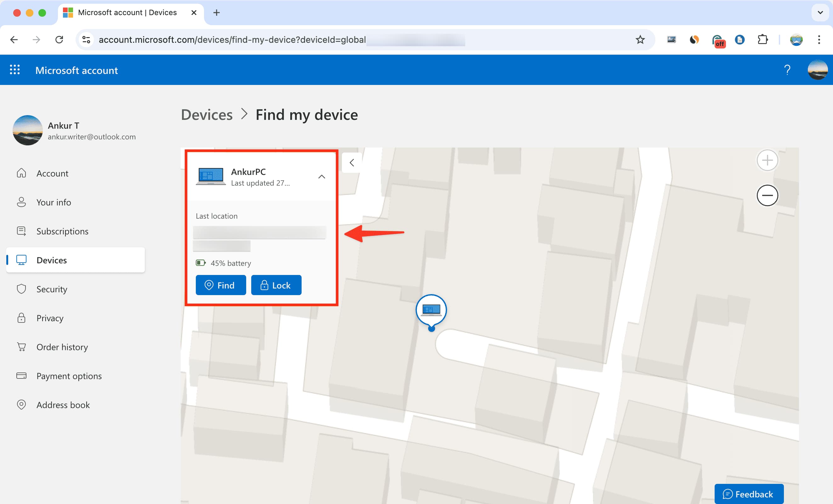Click the laptop location pin on the map
Image resolution: width=833 pixels, height=504 pixels.
[x=432, y=310]
